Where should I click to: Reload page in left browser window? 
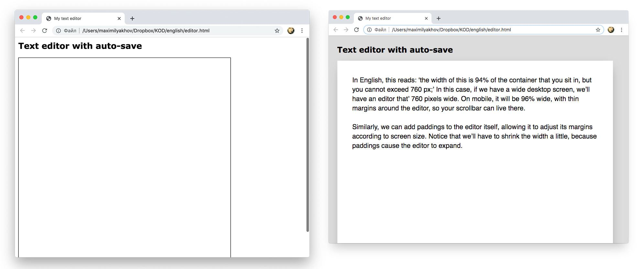(x=45, y=31)
